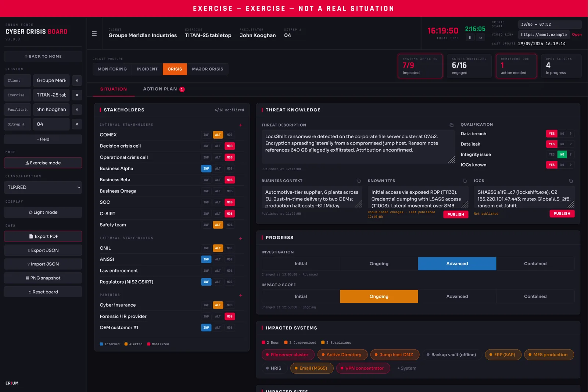
Task: Take a PNG snapshot of the board
Action: click(43, 278)
